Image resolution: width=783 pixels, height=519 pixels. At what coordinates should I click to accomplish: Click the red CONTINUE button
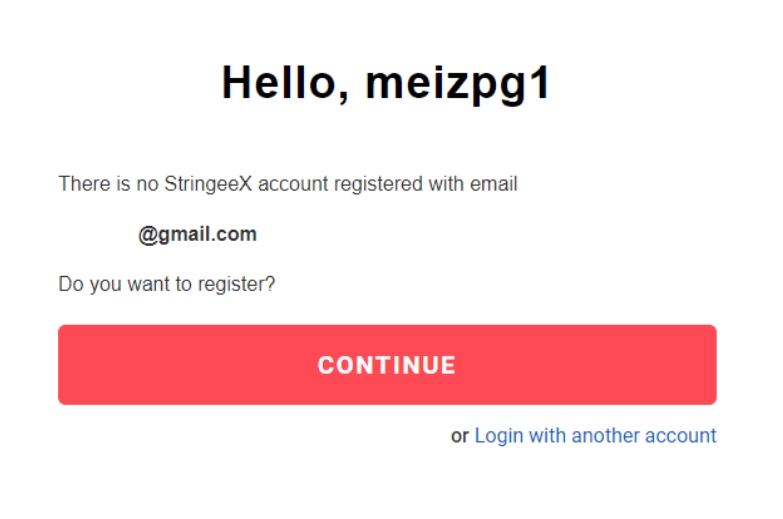tap(387, 365)
